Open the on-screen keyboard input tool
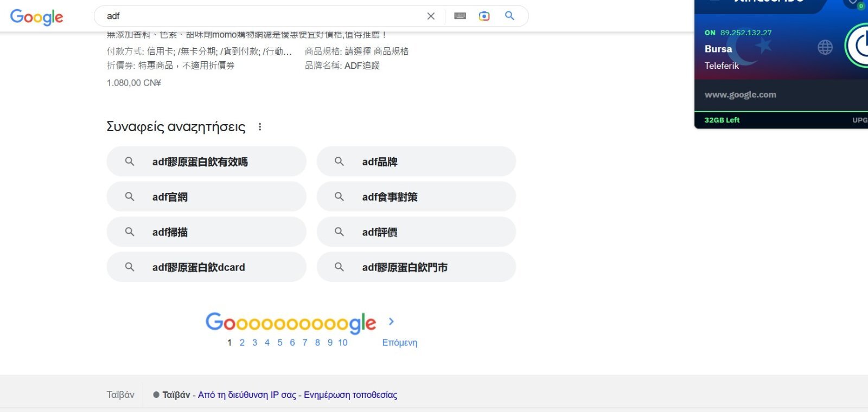This screenshot has width=868, height=412. coord(460,16)
